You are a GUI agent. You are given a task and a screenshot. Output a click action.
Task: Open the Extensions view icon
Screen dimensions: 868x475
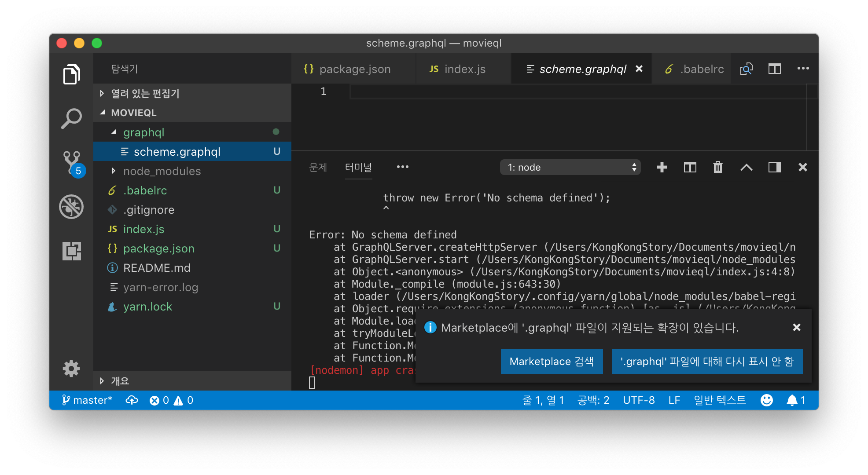71,251
